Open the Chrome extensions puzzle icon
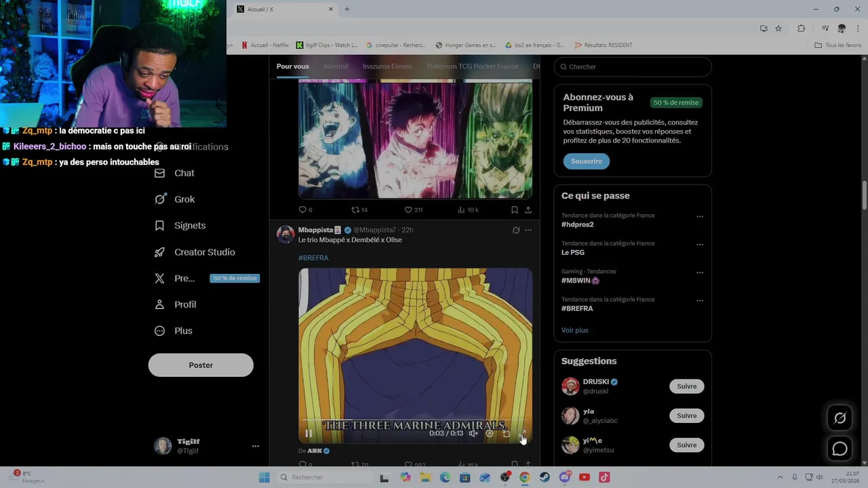Viewport: 868px width, 488px height. [801, 28]
